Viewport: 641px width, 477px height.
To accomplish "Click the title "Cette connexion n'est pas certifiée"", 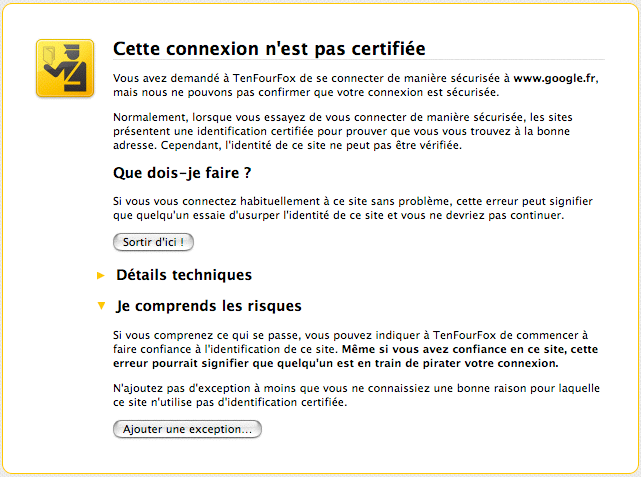I will (269, 49).
